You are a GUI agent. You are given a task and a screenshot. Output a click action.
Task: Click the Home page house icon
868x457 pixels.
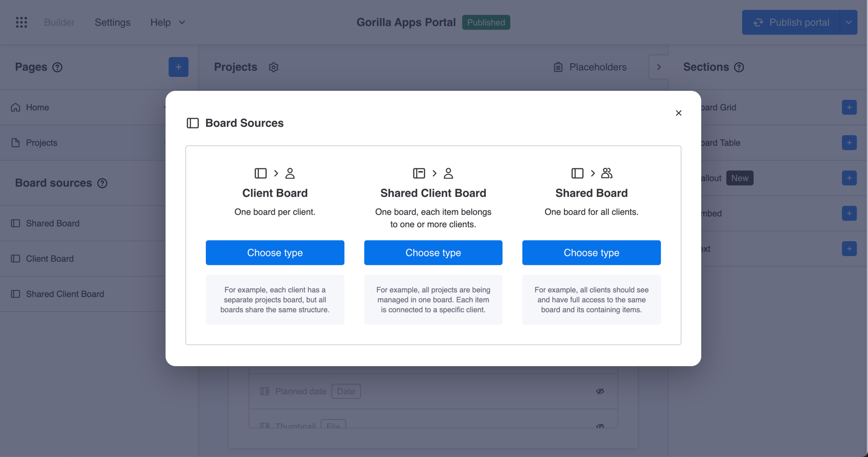(15, 107)
